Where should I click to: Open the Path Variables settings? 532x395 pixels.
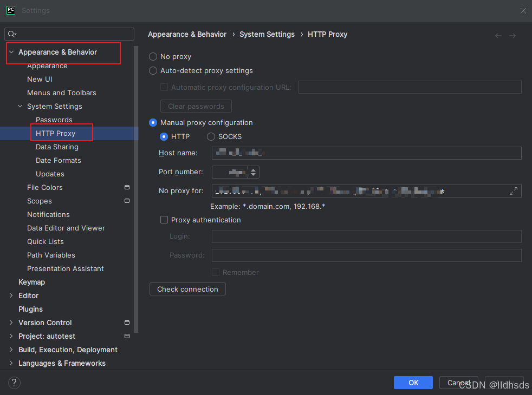(51, 255)
